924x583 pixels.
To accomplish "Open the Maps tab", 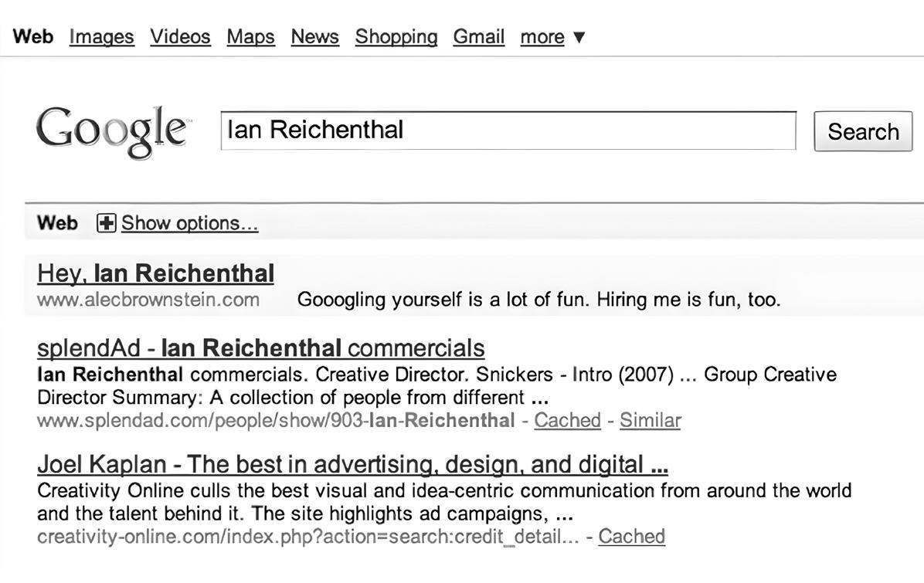I will (250, 37).
